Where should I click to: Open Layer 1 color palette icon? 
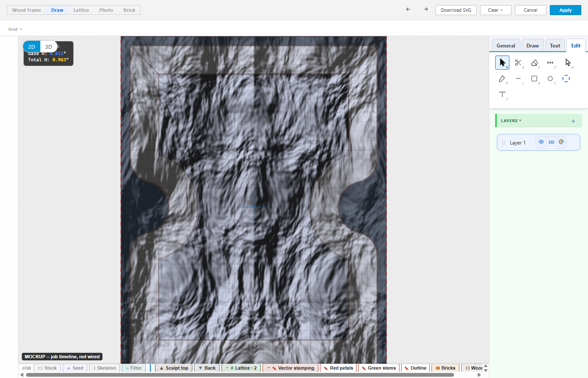point(561,142)
